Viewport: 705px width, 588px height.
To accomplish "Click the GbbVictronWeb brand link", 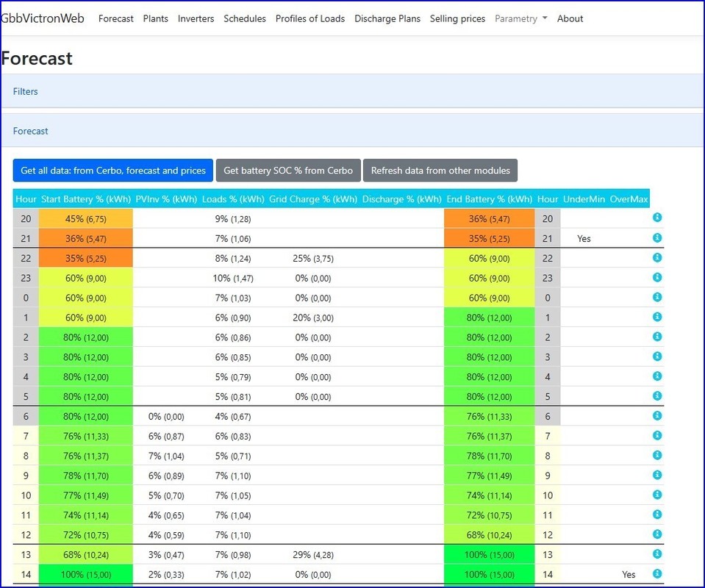I will (43, 18).
